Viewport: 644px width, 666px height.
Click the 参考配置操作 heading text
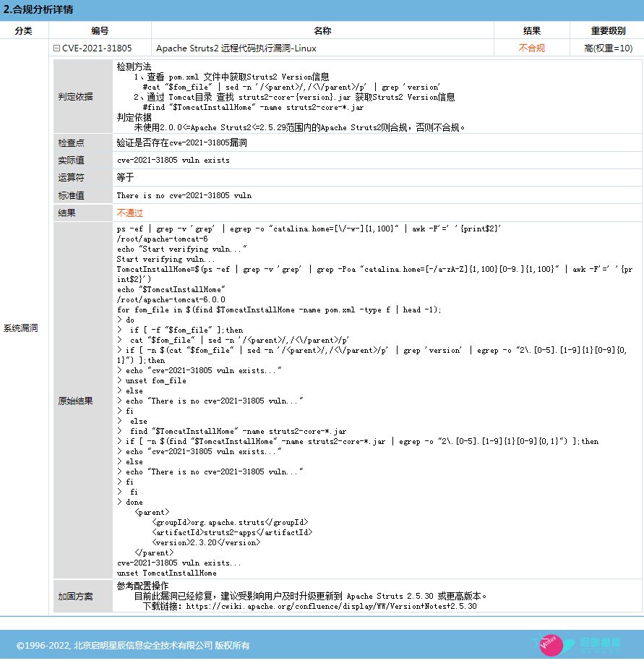[x=142, y=586]
